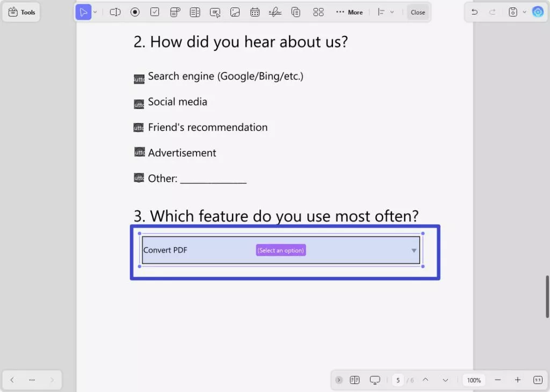
Task: Select the digital signature field tool
Action: coord(275,12)
